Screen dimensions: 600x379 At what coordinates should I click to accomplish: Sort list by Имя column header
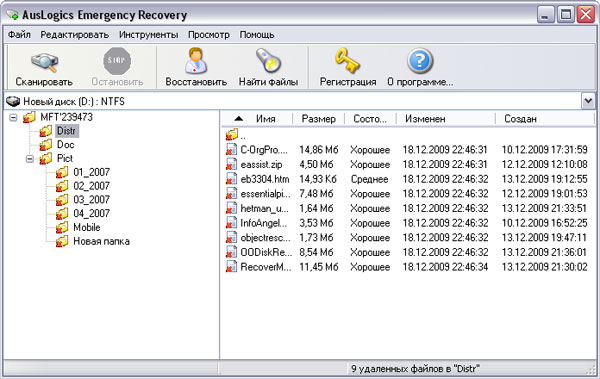(257, 119)
